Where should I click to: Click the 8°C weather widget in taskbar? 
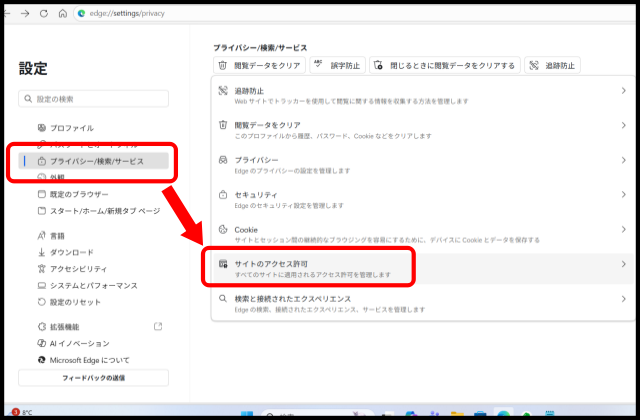point(22,412)
